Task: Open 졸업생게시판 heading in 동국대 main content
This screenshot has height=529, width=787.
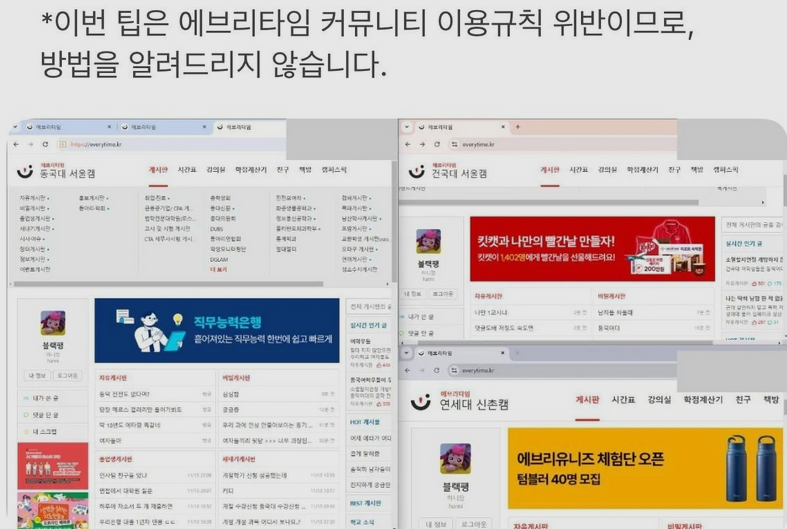Action: 115,459
